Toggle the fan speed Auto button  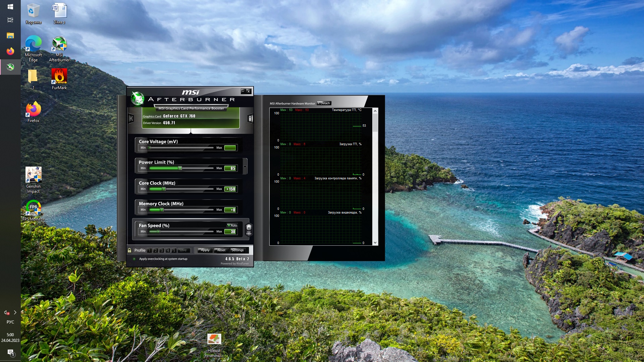(x=232, y=225)
